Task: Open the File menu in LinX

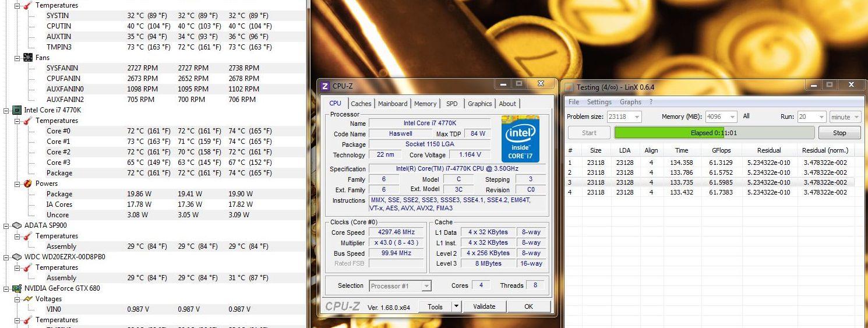Action: pyautogui.click(x=574, y=102)
